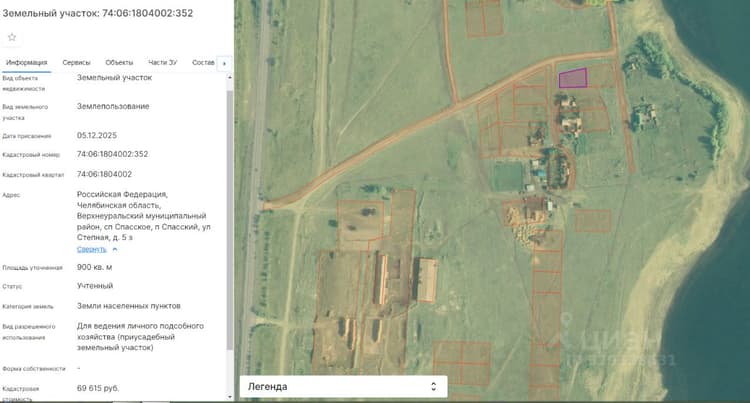The image size is (750, 403).
Task: Click the Свернуть link under address
Action: (x=91, y=250)
